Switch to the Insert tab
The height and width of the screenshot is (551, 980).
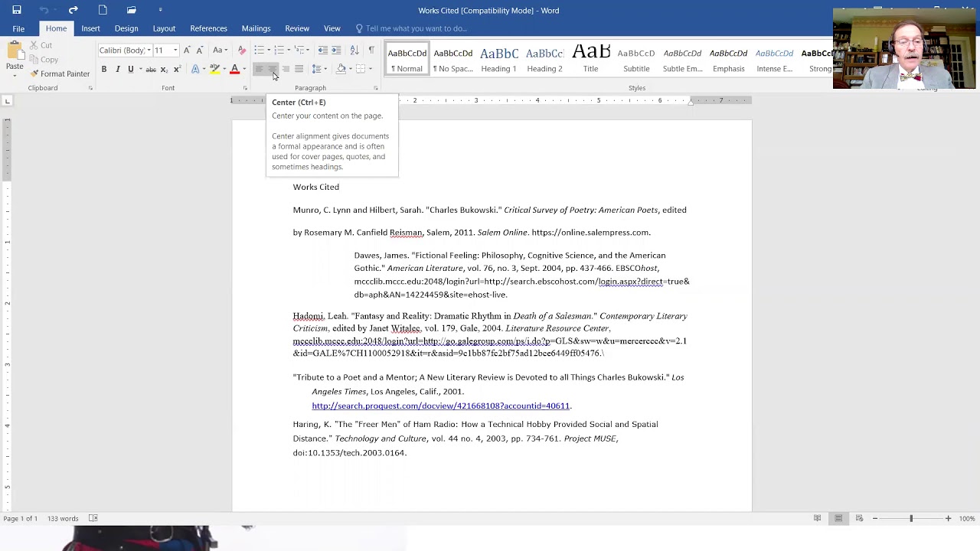click(x=90, y=28)
